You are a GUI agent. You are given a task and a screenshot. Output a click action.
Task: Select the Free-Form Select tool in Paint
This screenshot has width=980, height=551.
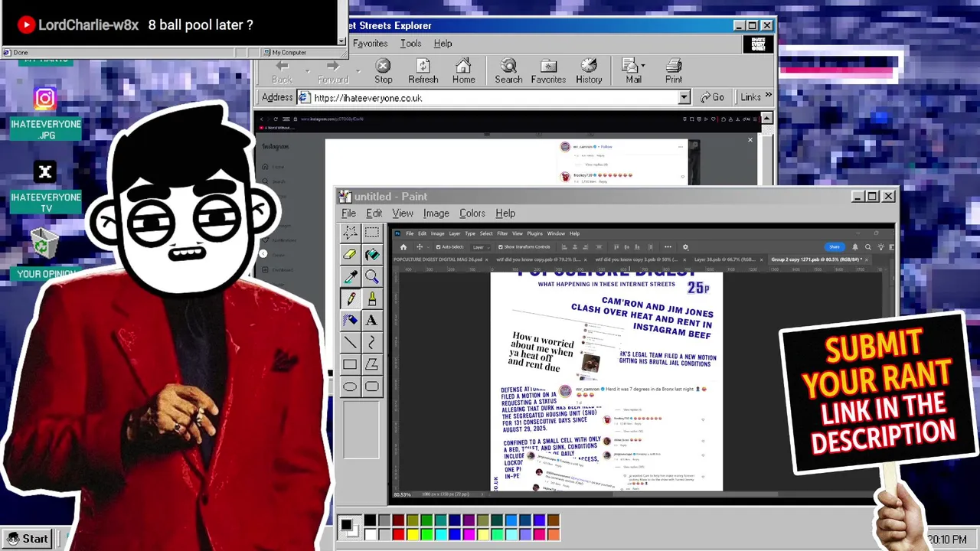(x=350, y=232)
